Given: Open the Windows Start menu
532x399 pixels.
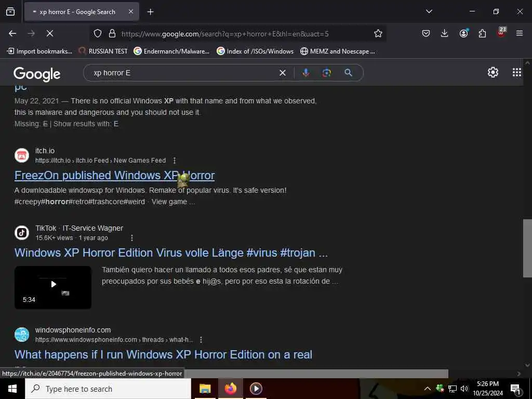Looking at the screenshot, I should (x=12, y=389).
